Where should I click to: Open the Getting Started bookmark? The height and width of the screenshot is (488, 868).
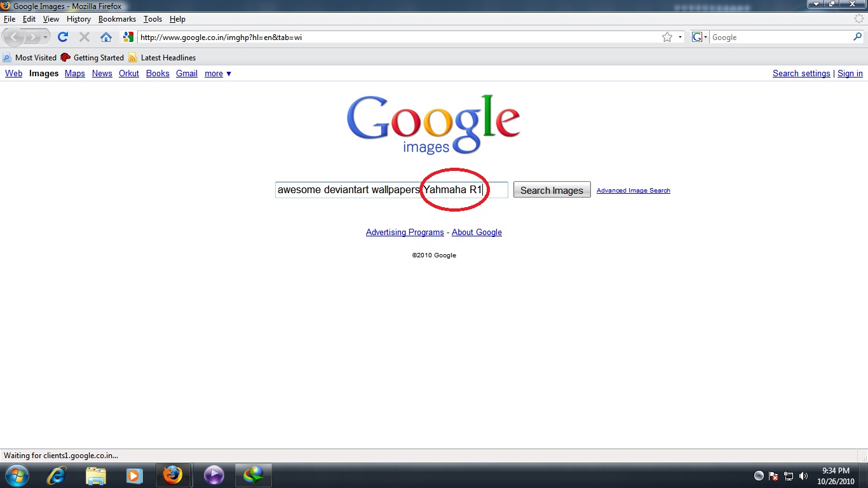pos(92,57)
